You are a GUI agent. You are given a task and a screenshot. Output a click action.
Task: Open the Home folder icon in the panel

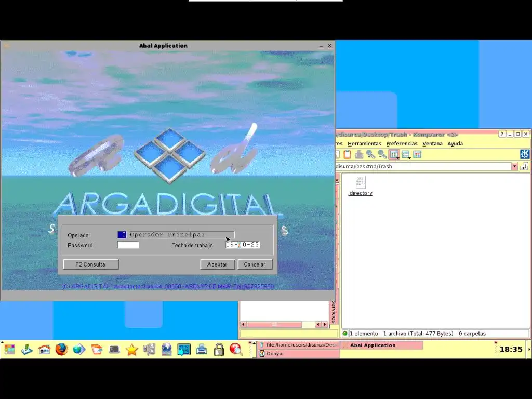point(44,350)
